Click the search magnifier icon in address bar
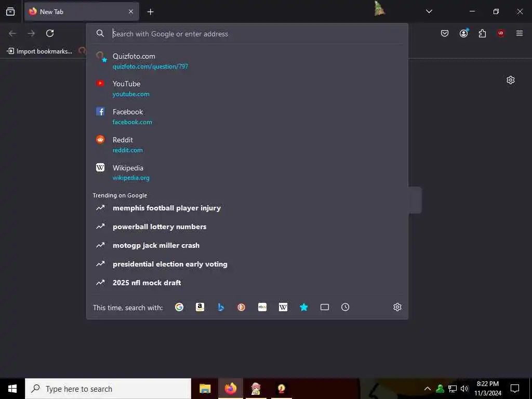 [x=100, y=33]
